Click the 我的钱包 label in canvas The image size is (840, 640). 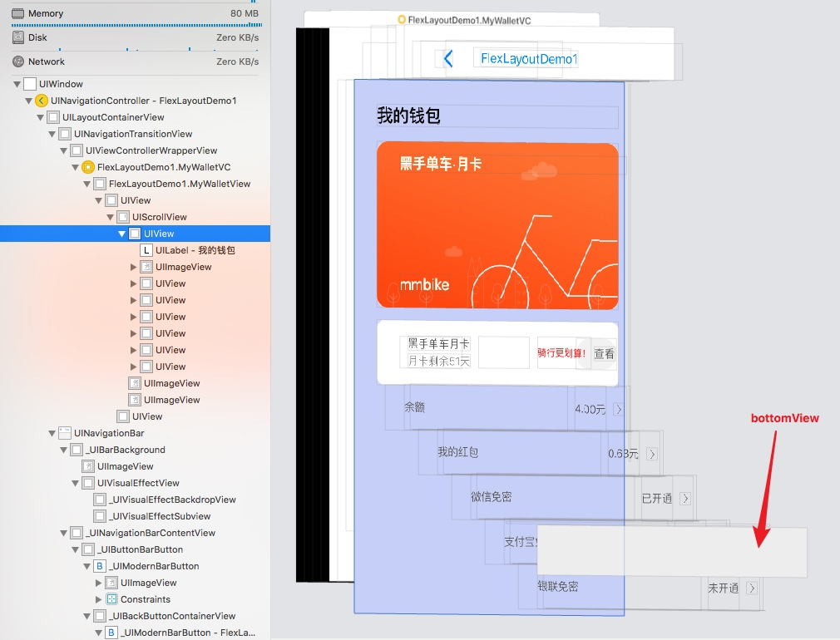tap(408, 116)
